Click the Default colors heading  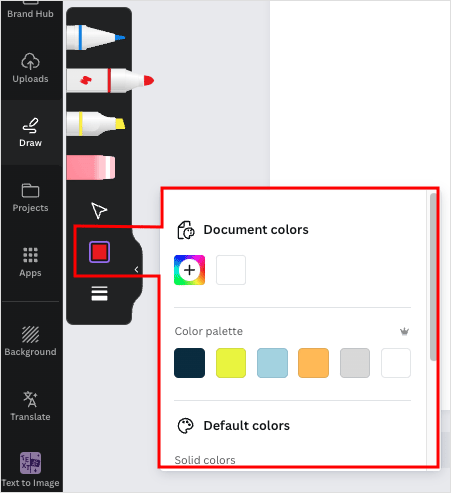[x=247, y=426]
